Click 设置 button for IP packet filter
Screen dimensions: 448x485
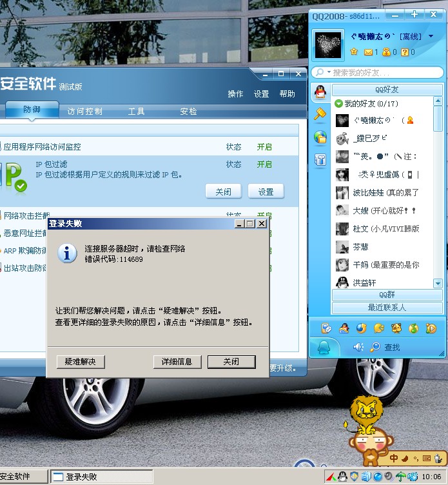click(266, 192)
